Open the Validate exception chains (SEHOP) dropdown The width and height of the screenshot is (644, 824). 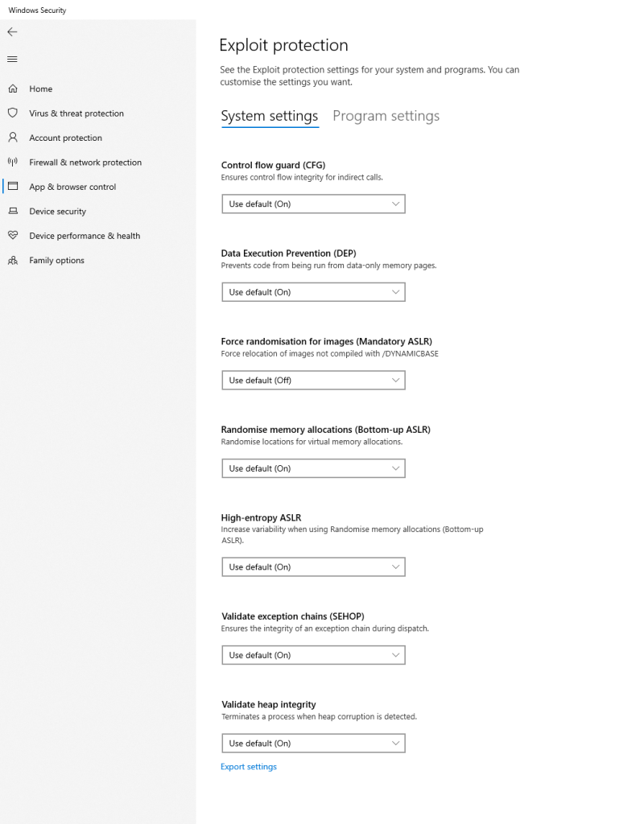[x=313, y=655]
